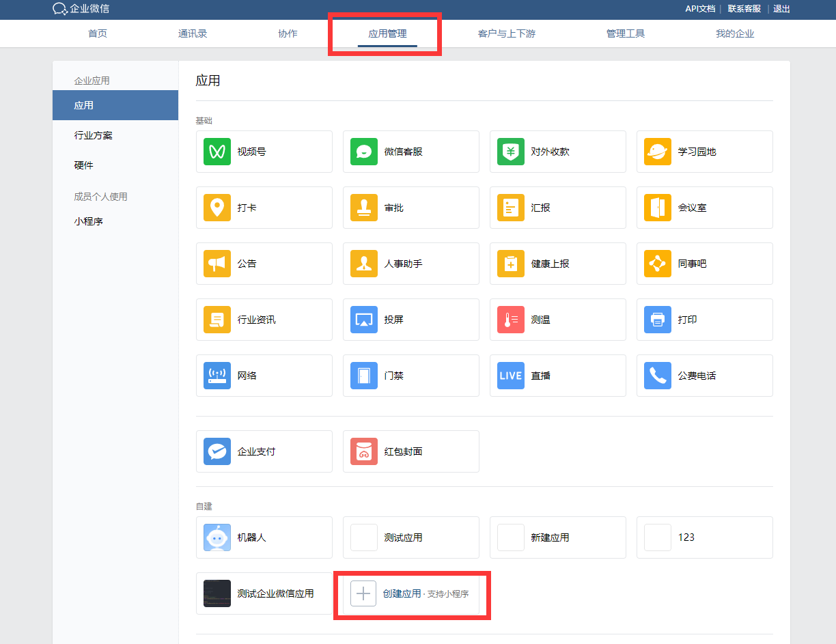Open the 人事助手 person icon

pyautogui.click(x=364, y=264)
